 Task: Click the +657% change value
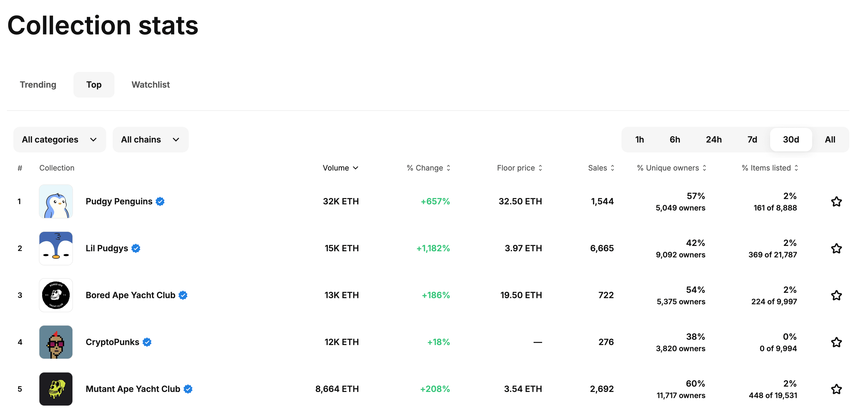click(x=435, y=201)
